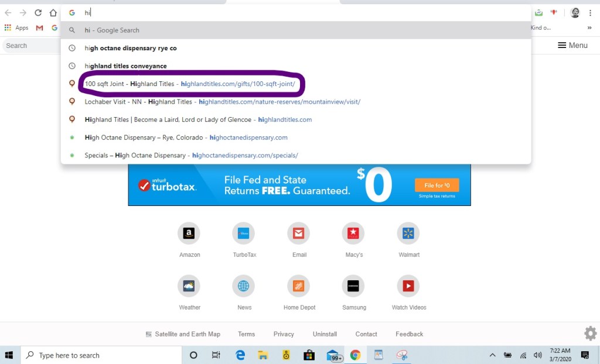The height and width of the screenshot is (364, 600).
Task: Open the Weather shortcut icon
Action: point(189,286)
